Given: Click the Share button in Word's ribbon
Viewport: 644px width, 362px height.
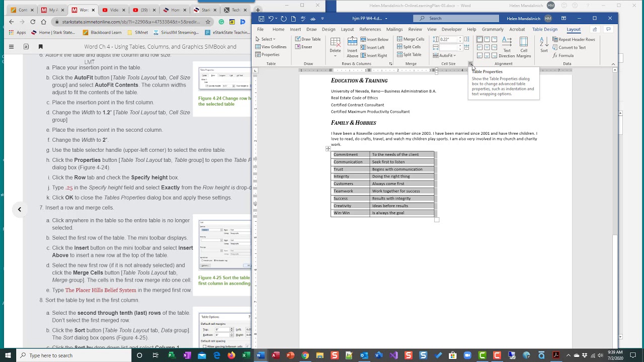Looking at the screenshot, I should click(x=595, y=29).
